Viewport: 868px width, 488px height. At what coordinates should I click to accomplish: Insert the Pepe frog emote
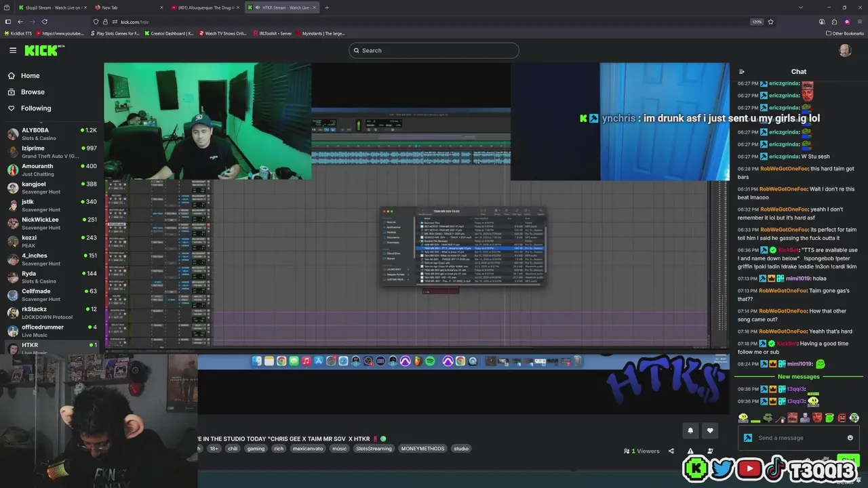coord(768,418)
